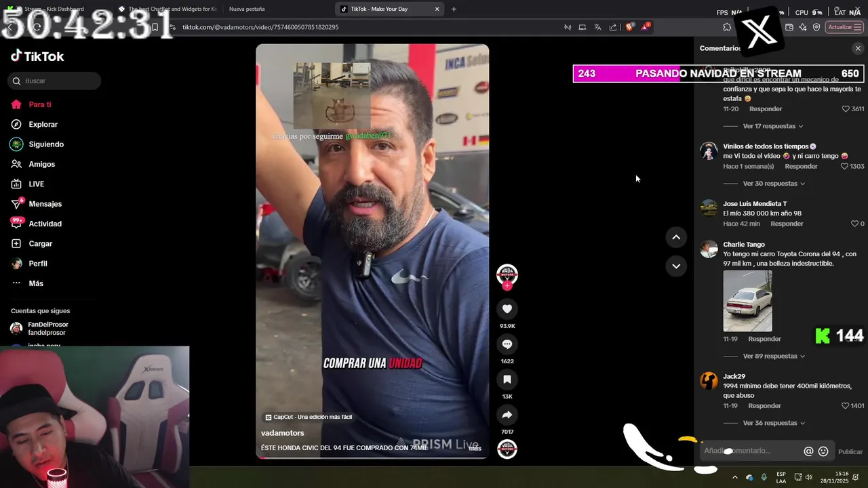Screen dimensions: 868x488
Task: Click the TikTok logo
Action: pos(37,56)
